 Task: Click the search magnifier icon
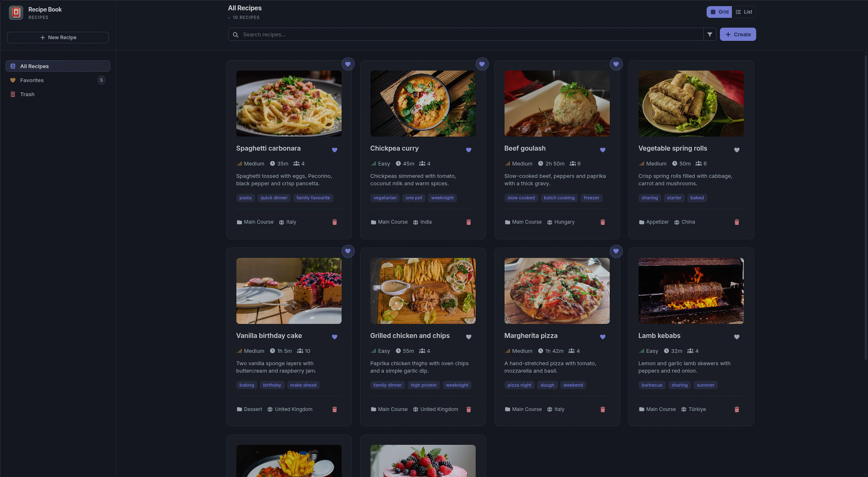click(x=236, y=35)
